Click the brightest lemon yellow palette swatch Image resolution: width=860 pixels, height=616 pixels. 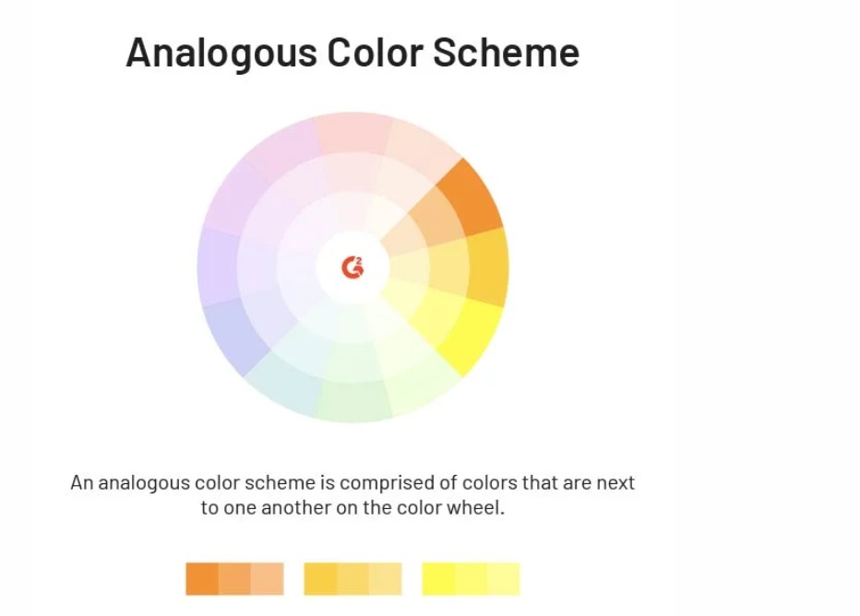tap(439, 579)
